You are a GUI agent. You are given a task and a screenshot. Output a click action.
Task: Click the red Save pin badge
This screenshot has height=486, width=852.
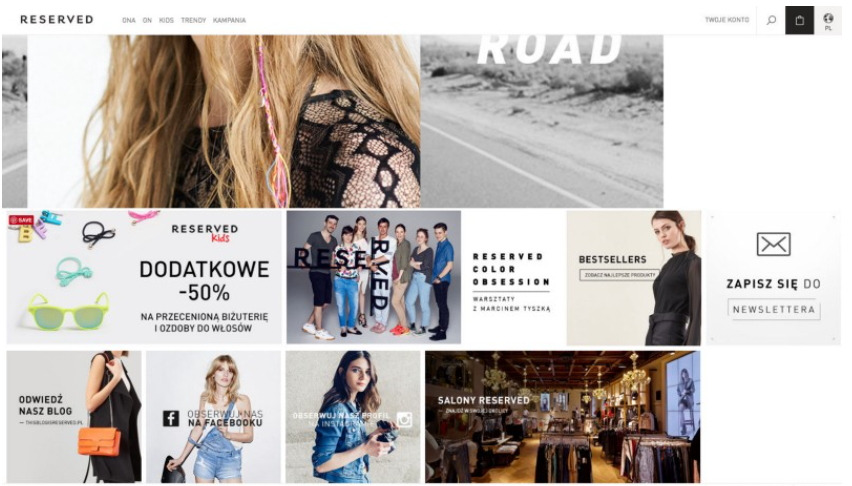21,220
